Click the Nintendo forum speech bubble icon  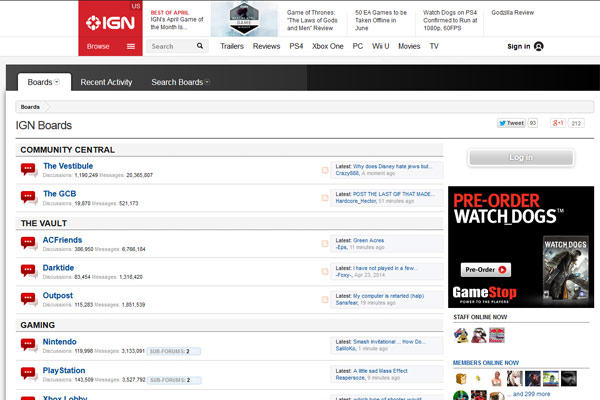(29, 346)
